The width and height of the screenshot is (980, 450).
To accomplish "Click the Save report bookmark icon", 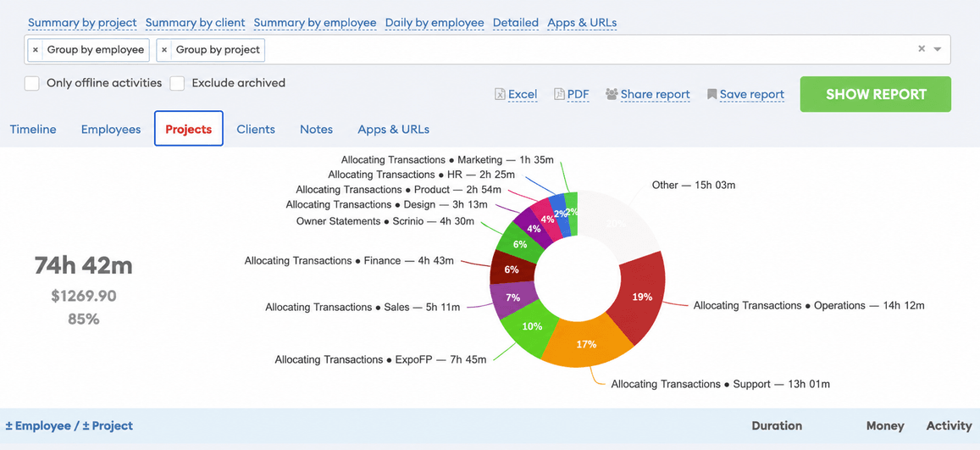I will coord(711,94).
